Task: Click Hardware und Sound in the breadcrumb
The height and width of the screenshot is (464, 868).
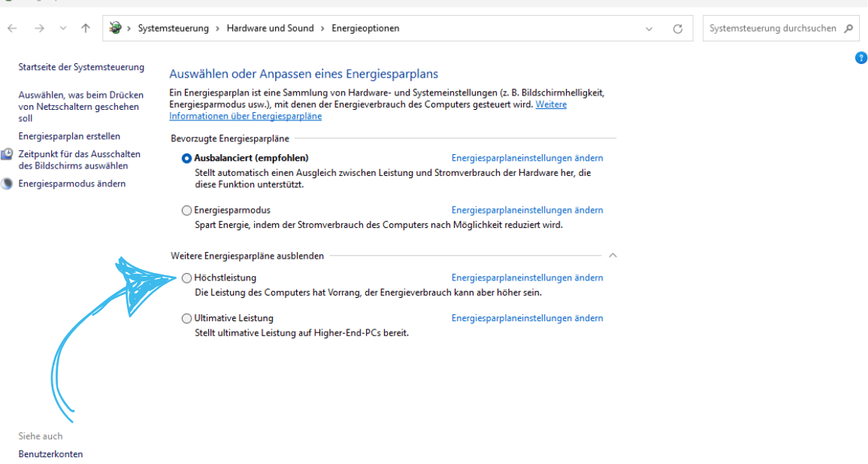Action: click(270, 29)
